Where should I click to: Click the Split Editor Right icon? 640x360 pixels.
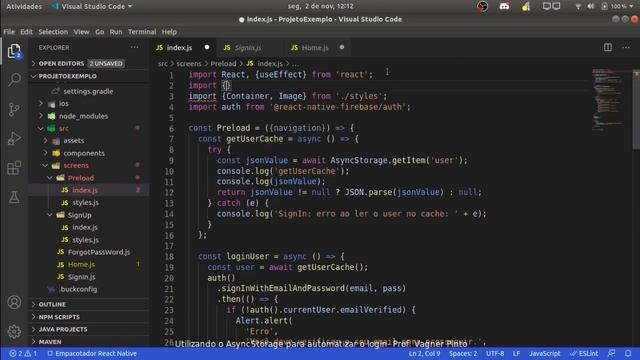coord(608,47)
